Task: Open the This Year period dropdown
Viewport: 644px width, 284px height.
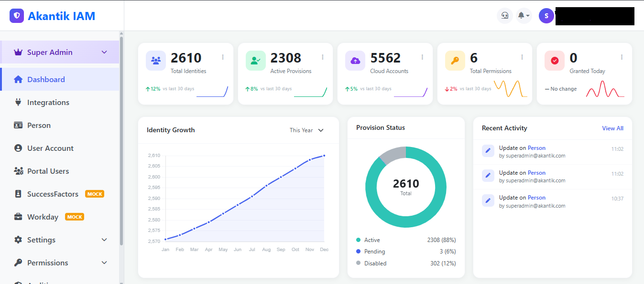Action: coord(306,130)
